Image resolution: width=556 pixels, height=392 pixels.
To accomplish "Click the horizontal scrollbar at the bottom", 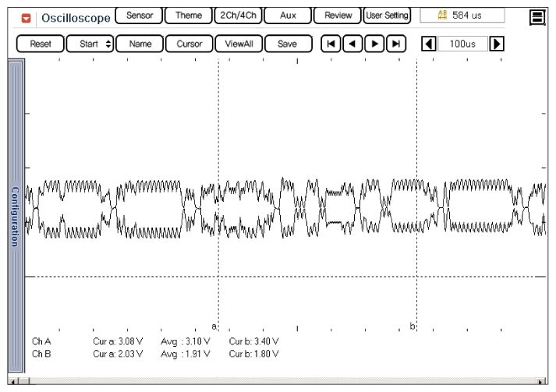I will click(278, 382).
